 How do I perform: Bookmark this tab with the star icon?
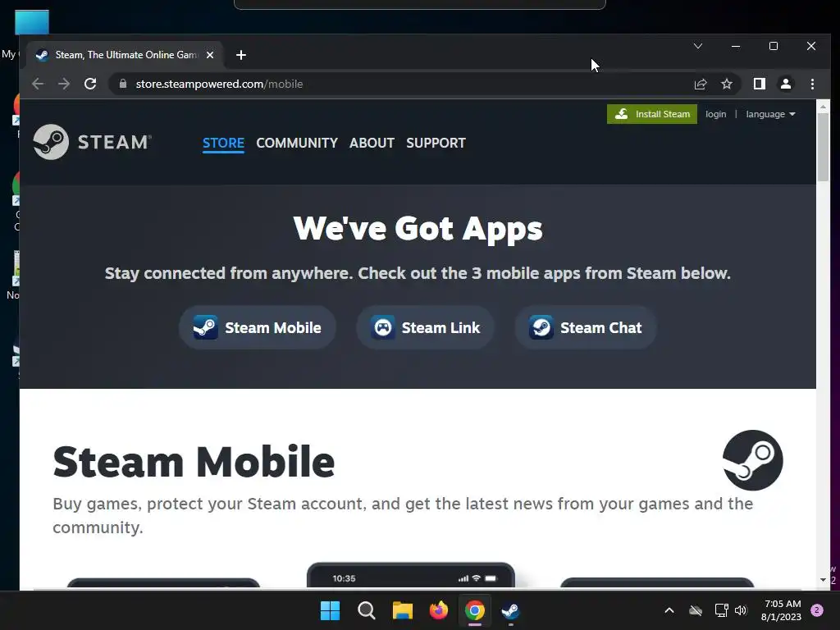point(727,84)
